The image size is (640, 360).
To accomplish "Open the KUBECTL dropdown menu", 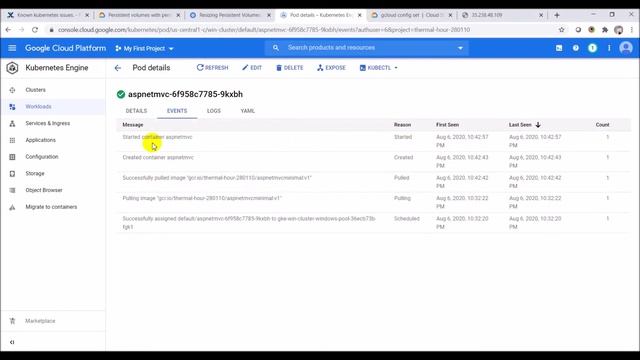I will click(379, 68).
